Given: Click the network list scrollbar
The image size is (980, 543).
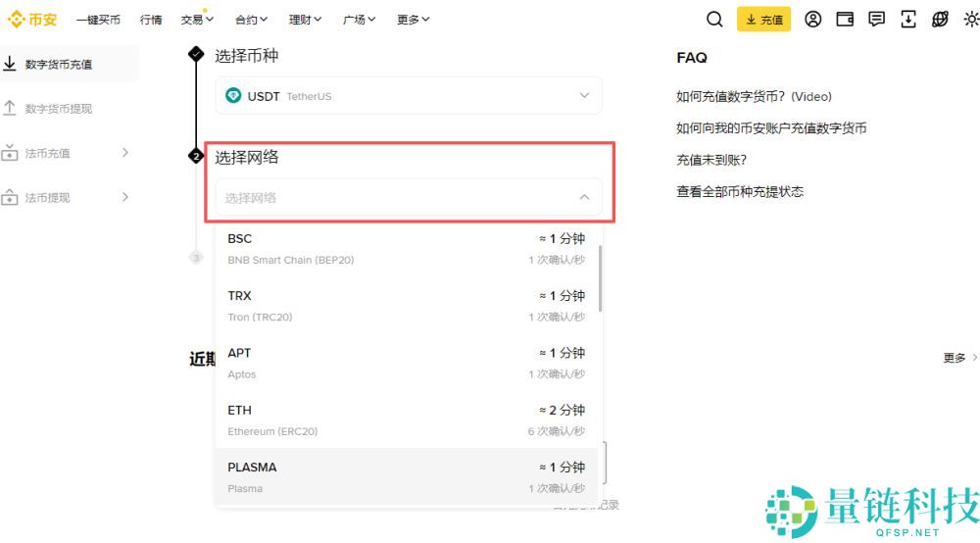Looking at the screenshot, I should coord(601,278).
